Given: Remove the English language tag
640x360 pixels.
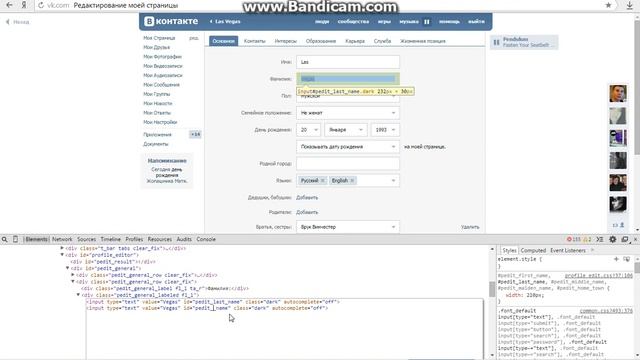Looking at the screenshot, I should [352, 180].
